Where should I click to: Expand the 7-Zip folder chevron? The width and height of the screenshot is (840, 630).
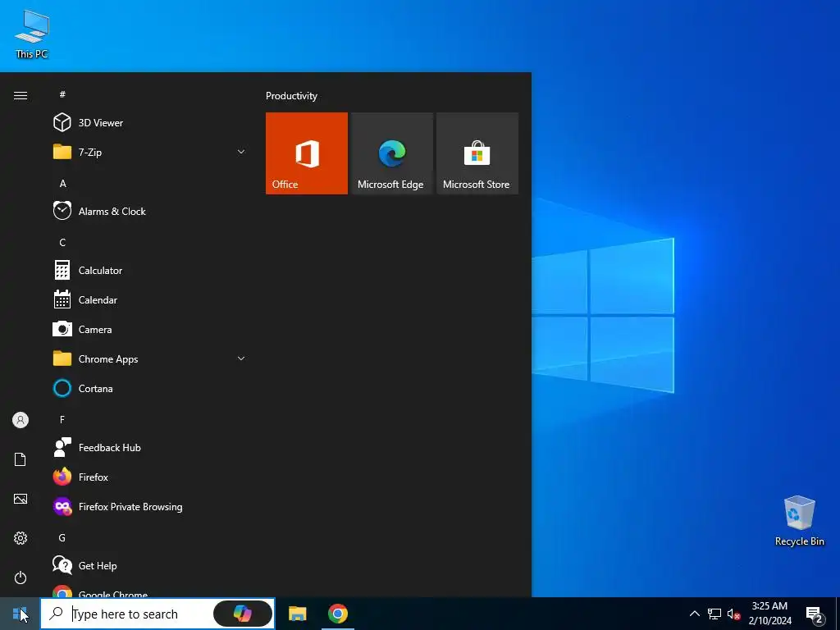pos(241,152)
